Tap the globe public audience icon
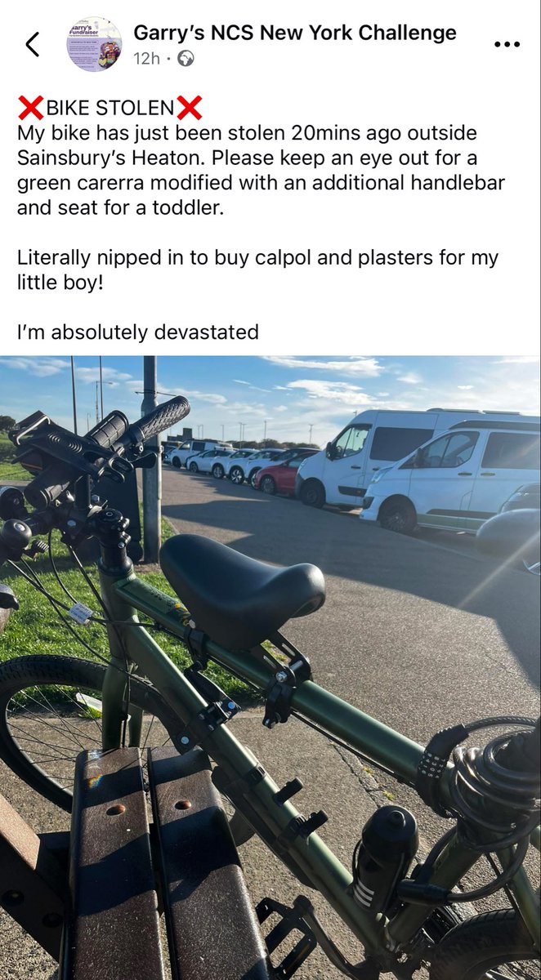 tap(186, 59)
